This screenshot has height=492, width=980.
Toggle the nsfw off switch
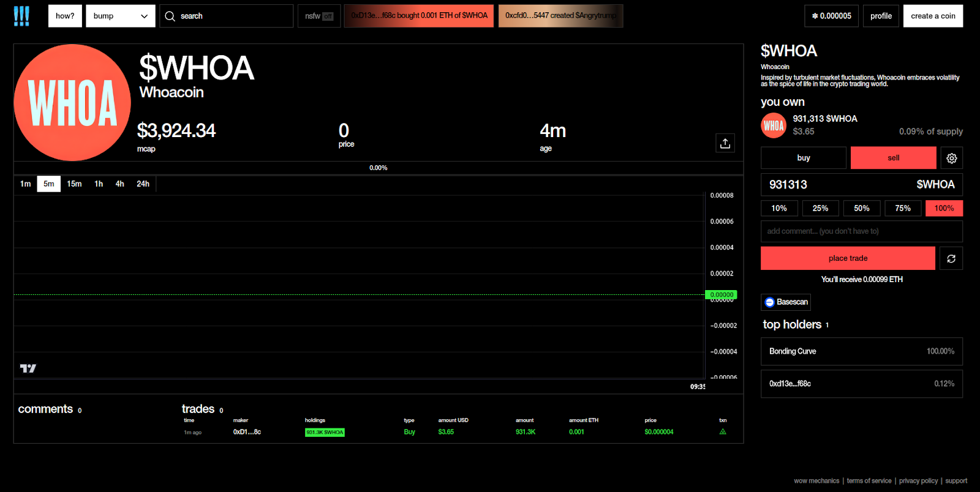tap(319, 16)
